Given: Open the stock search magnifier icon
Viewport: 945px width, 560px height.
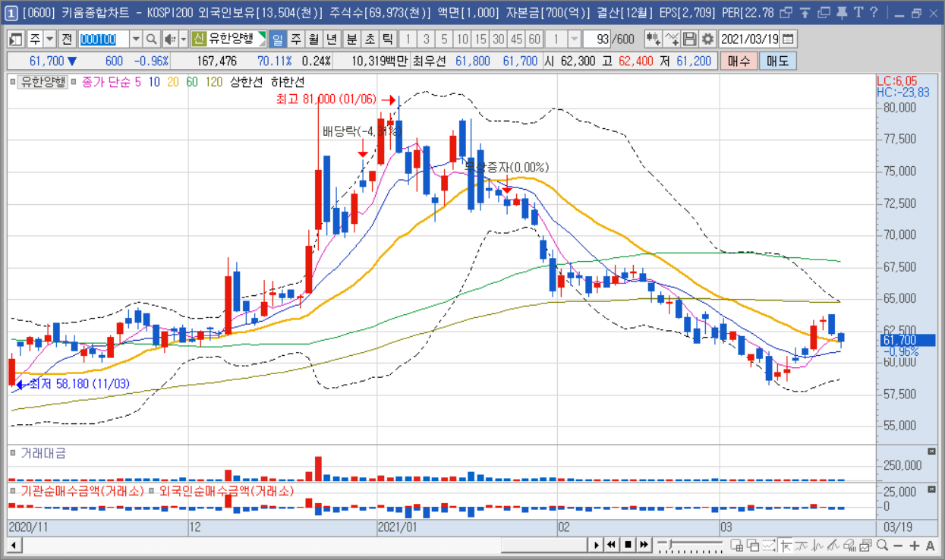Looking at the screenshot, I should pyautogui.click(x=151, y=39).
